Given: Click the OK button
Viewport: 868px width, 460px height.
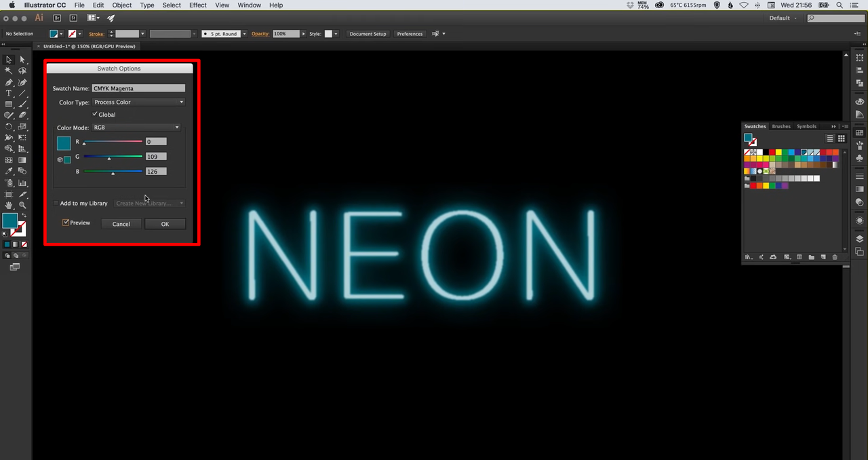Looking at the screenshot, I should [x=165, y=224].
